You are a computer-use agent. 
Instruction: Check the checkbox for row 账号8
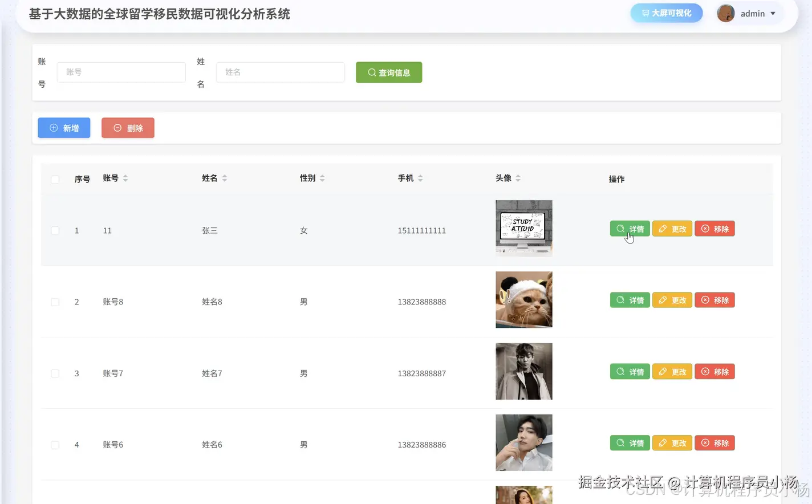55,302
